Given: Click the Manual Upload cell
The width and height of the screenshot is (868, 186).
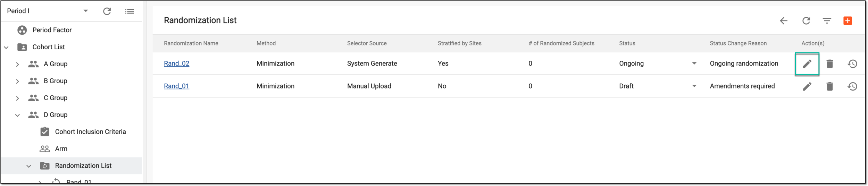Looking at the screenshot, I should pyautogui.click(x=369, y=86).
